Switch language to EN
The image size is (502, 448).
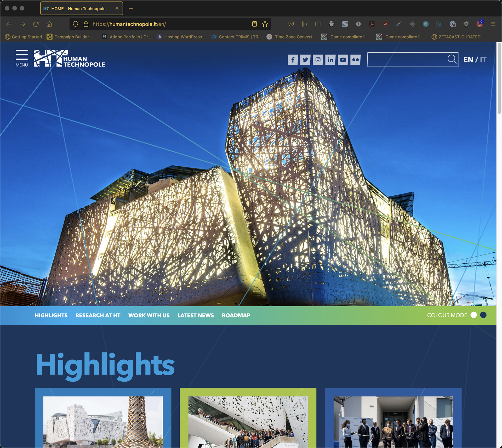coord(468,60)
